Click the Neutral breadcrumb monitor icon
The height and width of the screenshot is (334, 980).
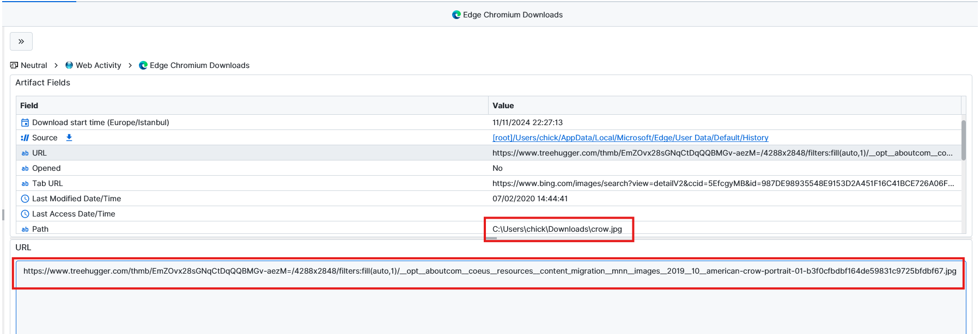click(x=14, y=65)
